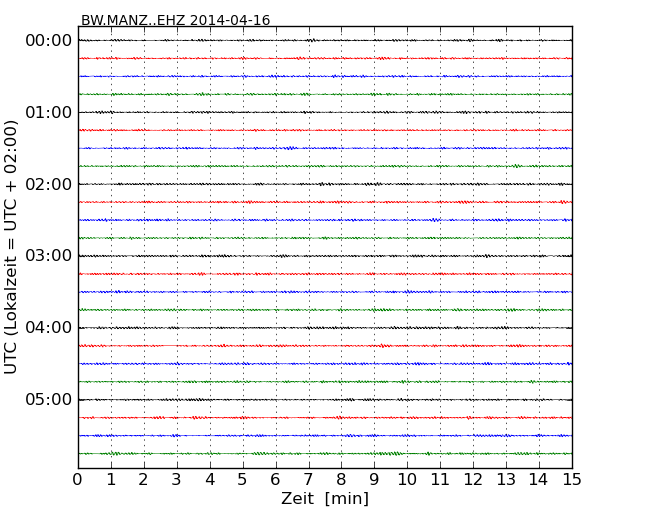Click x-axis tick label 14
Screen dimensions: 650x520
pyautogui.click(x=538, y=479)
